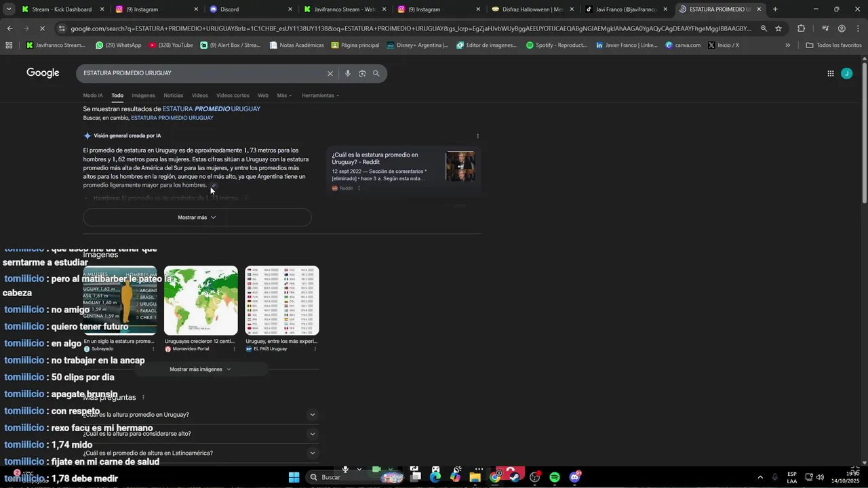
Task: Zoom icon in the address bar
Action: coord(764,28)
